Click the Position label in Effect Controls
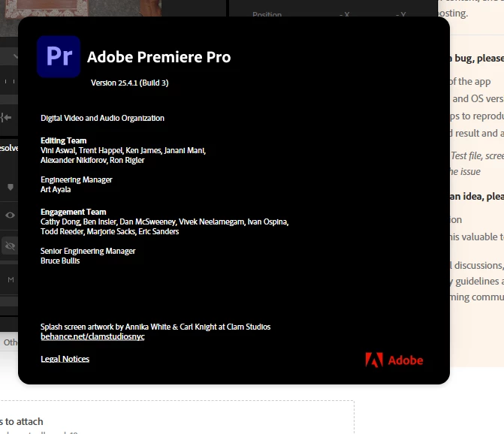This screenshot has width=504, height=434. pos(267,14)
